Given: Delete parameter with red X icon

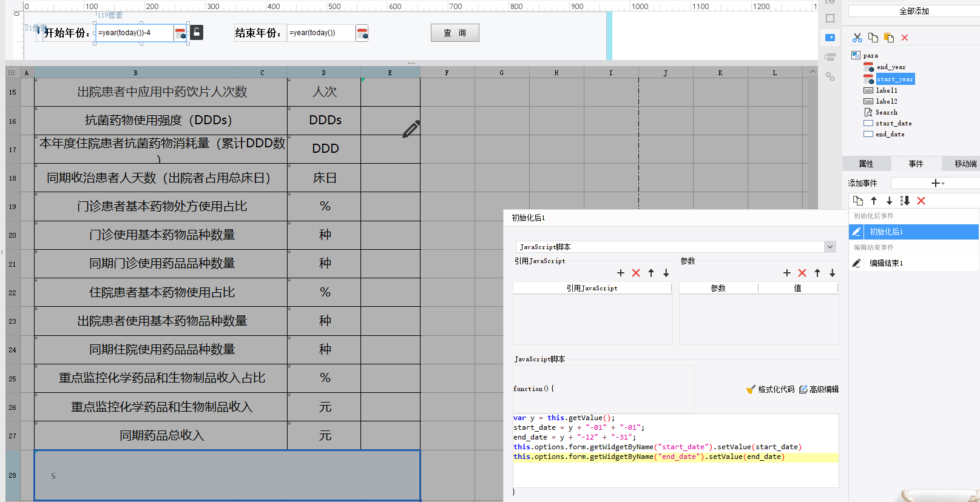Looking at the screenshot, I should click(x=802, y=273).
